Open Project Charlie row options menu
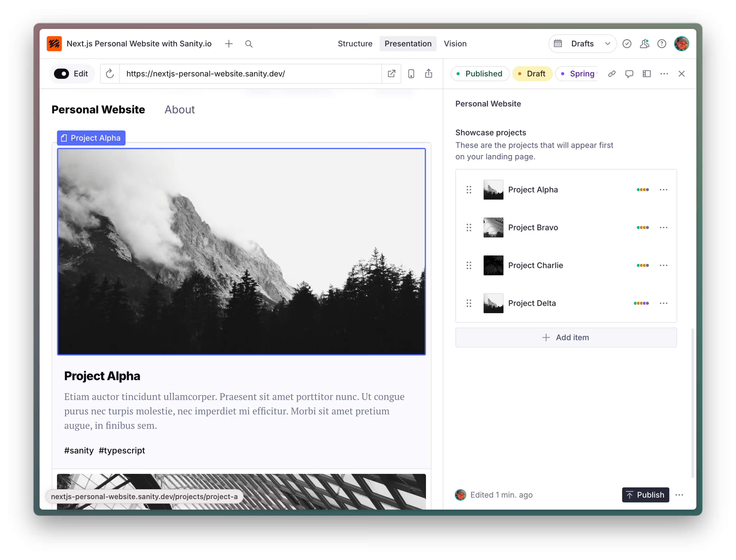 (x=663, y=265)
